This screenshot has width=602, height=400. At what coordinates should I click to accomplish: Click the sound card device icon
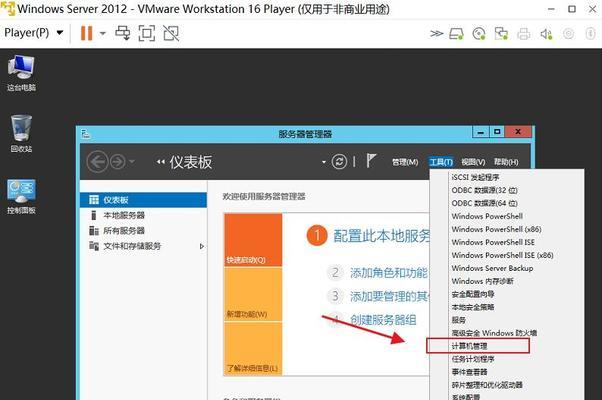tap(546, 34)
